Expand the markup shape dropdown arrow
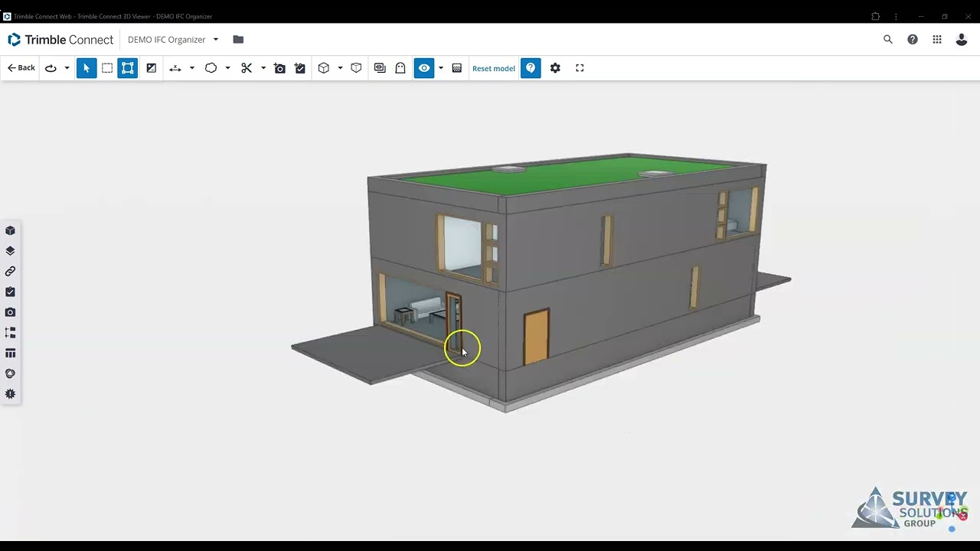Image resolution: width=980 pixels, height=551 pixels. 227,68
